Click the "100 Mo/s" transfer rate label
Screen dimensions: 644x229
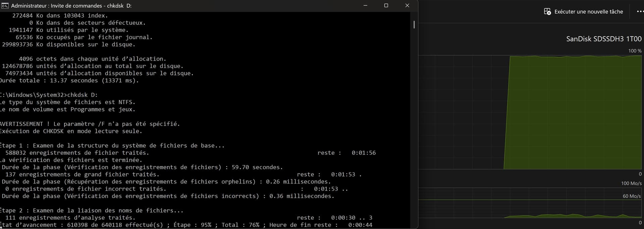(x=631, y=183)
